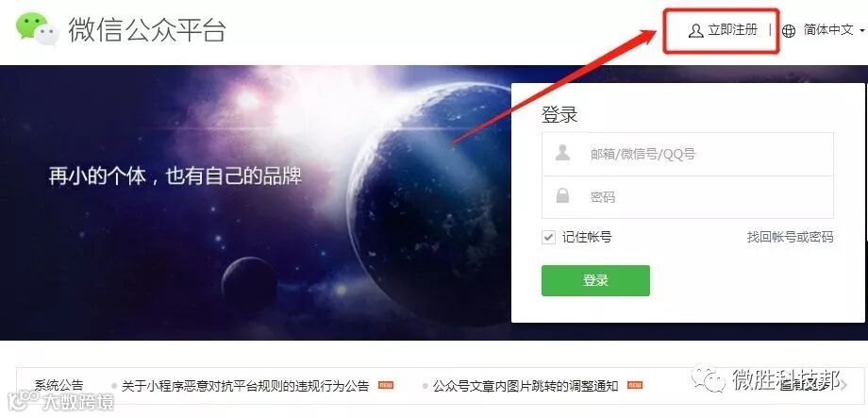Click the orange NEW badge after 违规行为公告

(386, 385)
